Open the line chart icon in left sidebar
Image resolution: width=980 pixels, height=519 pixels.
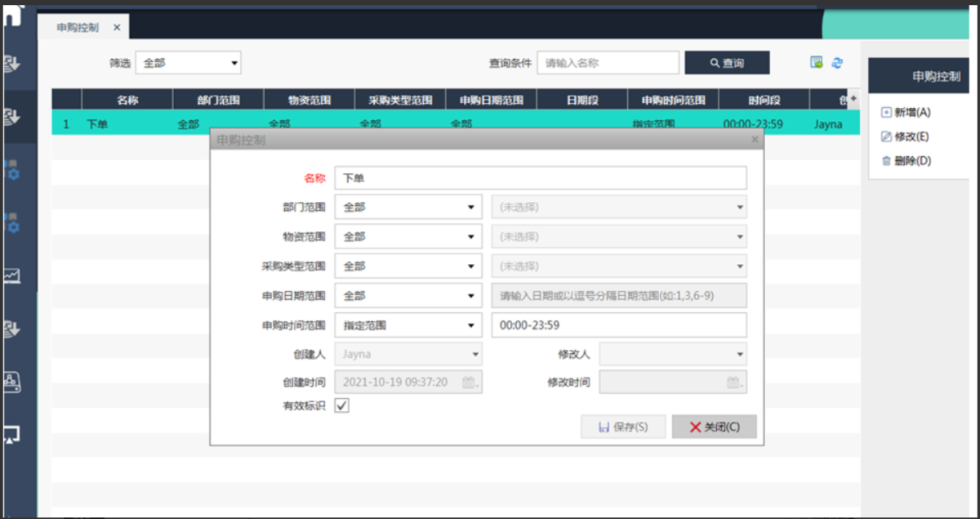tap(12, 276)
